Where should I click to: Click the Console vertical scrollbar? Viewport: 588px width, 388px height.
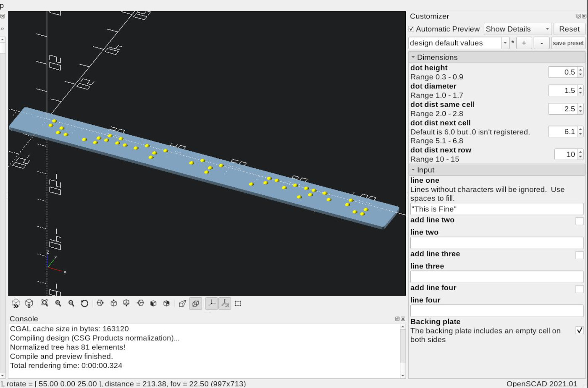coord(403,351)
